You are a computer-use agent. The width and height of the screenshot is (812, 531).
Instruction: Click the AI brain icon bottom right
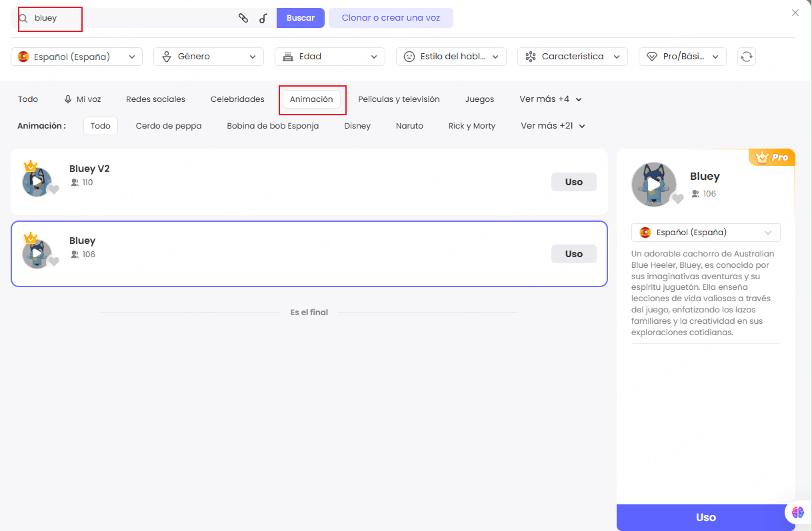point(798,512)
